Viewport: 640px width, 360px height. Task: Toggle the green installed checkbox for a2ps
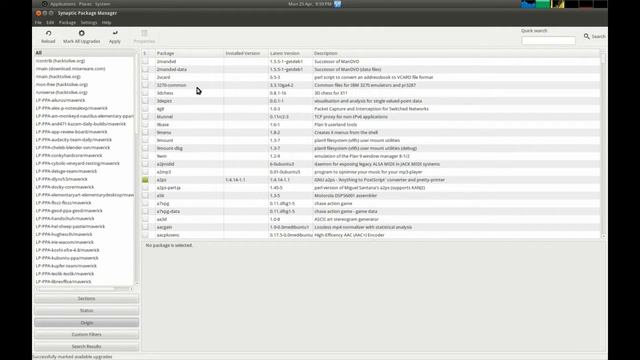[x=145, y=180]
